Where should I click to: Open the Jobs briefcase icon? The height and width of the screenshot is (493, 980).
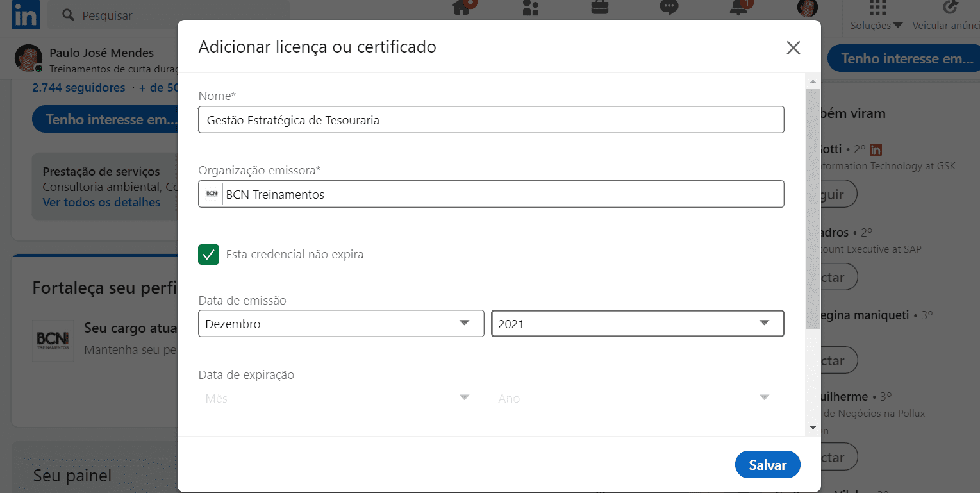(x=599, y=8)
